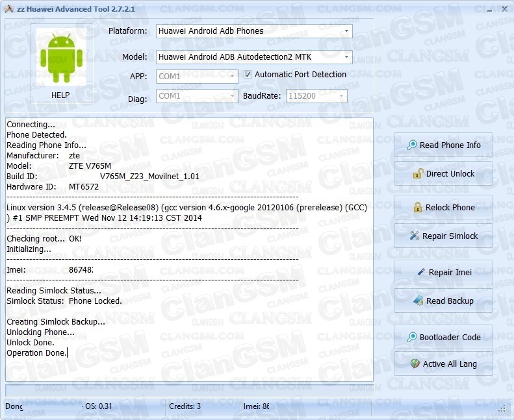Click 'Credits: 3' in the status bar

185,406
